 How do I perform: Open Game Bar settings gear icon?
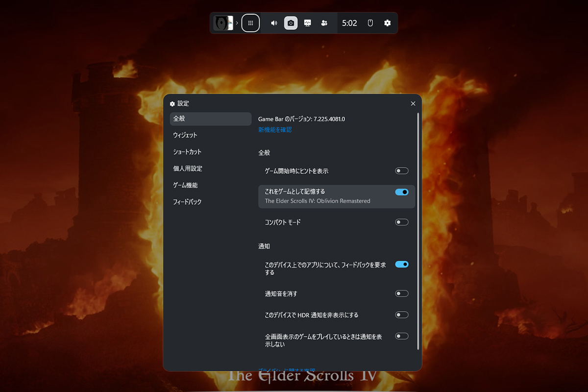[x=387, y=23]
